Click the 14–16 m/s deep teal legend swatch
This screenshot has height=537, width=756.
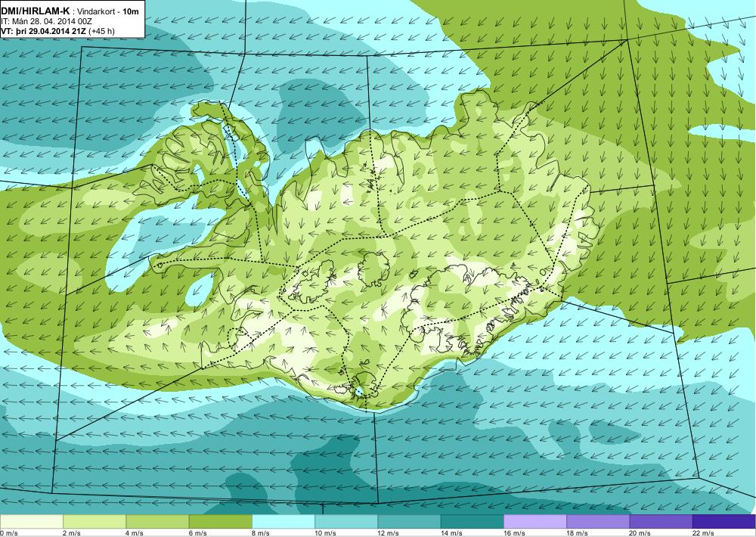472,522
